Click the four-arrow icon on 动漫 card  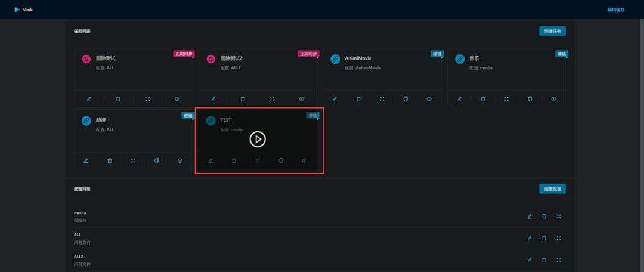(133, 160)
